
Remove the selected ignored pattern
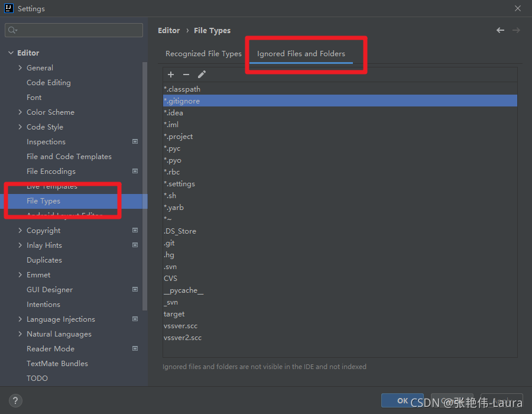pyautogui.click(x=186, y=75)
